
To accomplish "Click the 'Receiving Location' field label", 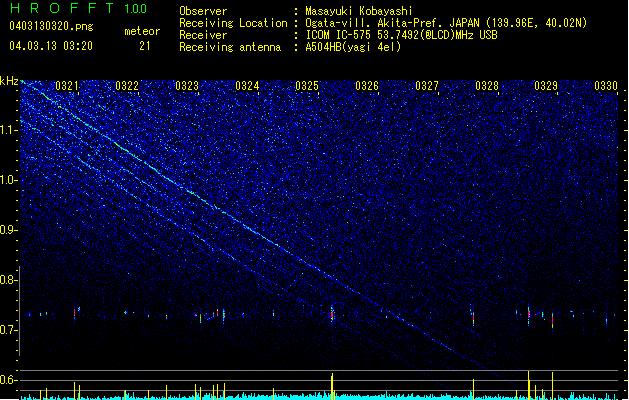I will [x=233, y=23].
